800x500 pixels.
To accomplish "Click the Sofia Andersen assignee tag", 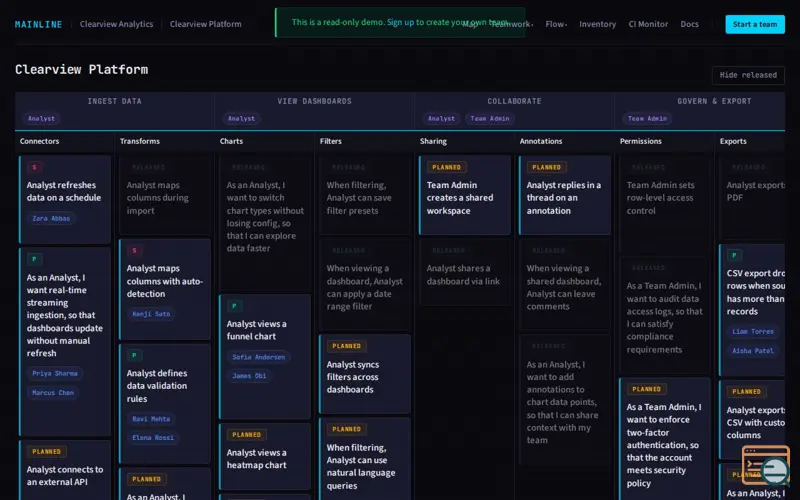I will pyautogui.click(x=259, y=357).
